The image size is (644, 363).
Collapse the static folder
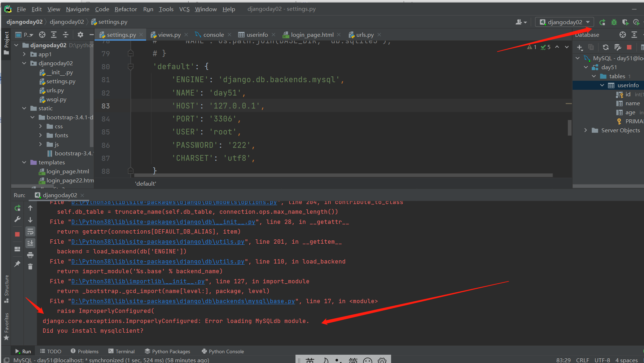(x=24, y=109)
